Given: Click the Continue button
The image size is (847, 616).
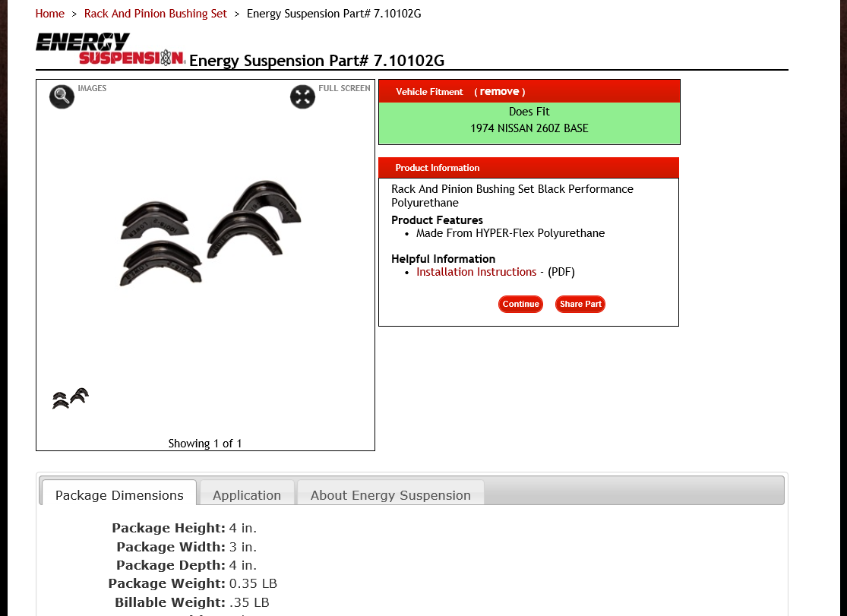Looking at the screenshot, I should (520, 305).
